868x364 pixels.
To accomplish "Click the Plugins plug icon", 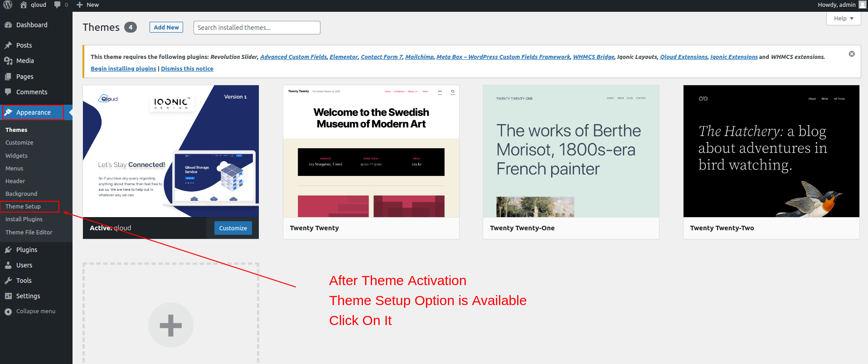I will 8,250.
